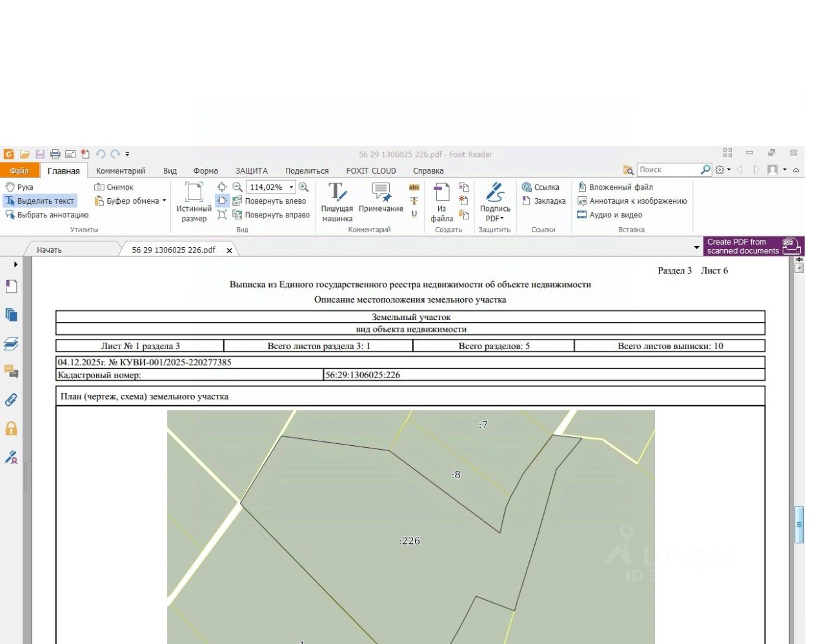The image size is (826, 644).
Task: Switch to the Комментарий ribbon tab
Action: click(121, 171)
